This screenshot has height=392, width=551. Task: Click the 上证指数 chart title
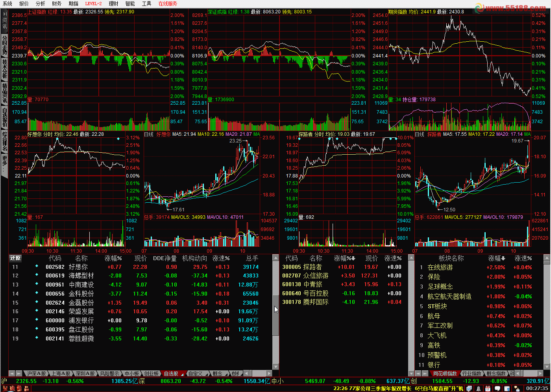37,12
